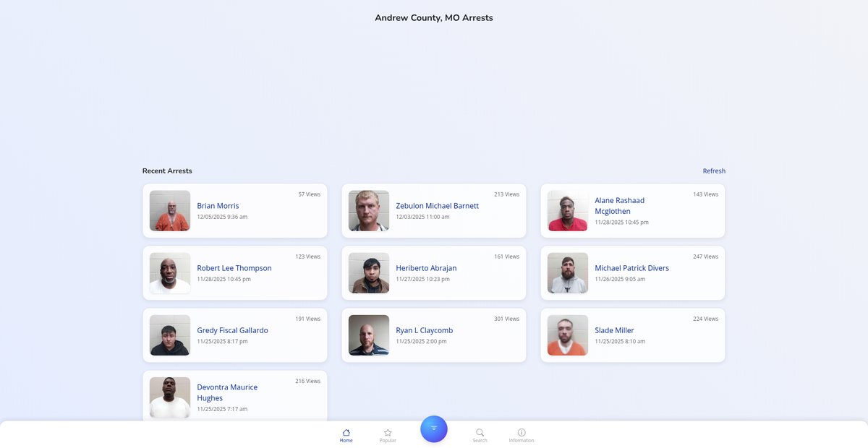Click the '57 Views' count

pos(310,194)
